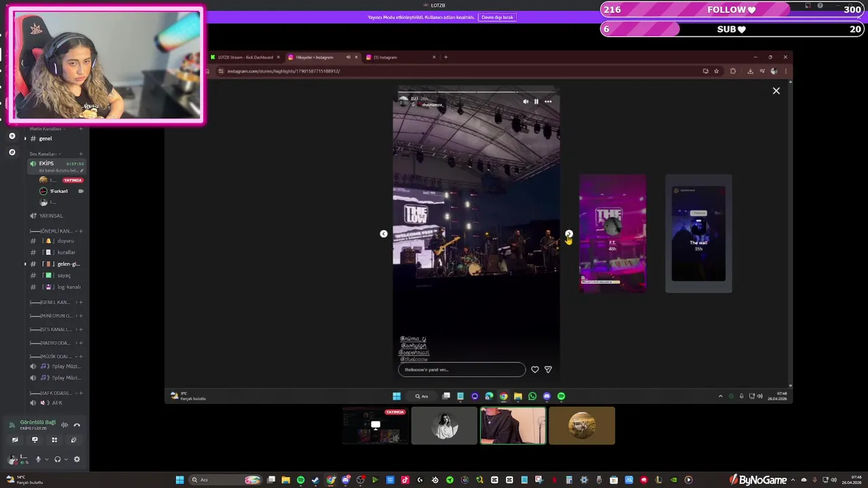Bookmark this page with the star icon
This screenshot has height=488, width=868.
pyautogui.click(x=716, y=71)
